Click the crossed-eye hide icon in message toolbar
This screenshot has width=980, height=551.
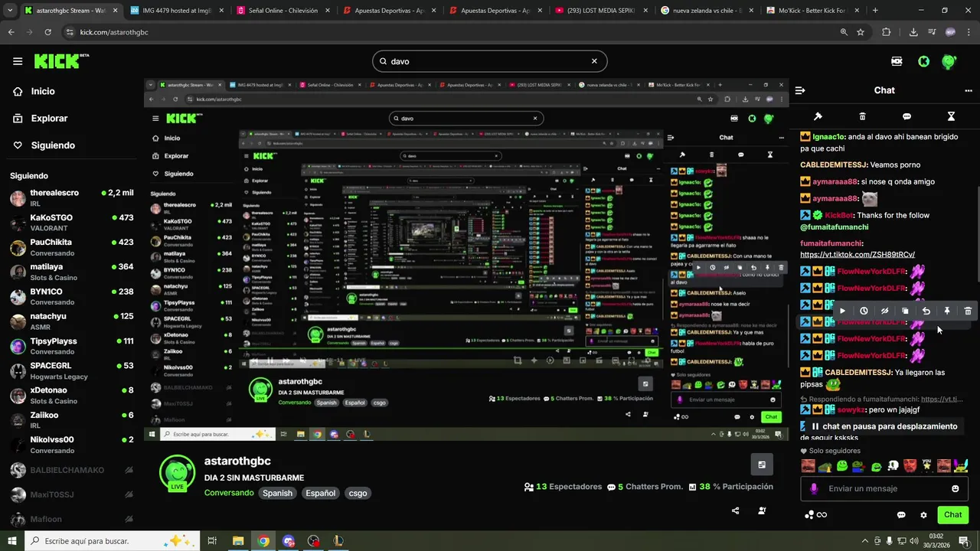coord(884,311)
